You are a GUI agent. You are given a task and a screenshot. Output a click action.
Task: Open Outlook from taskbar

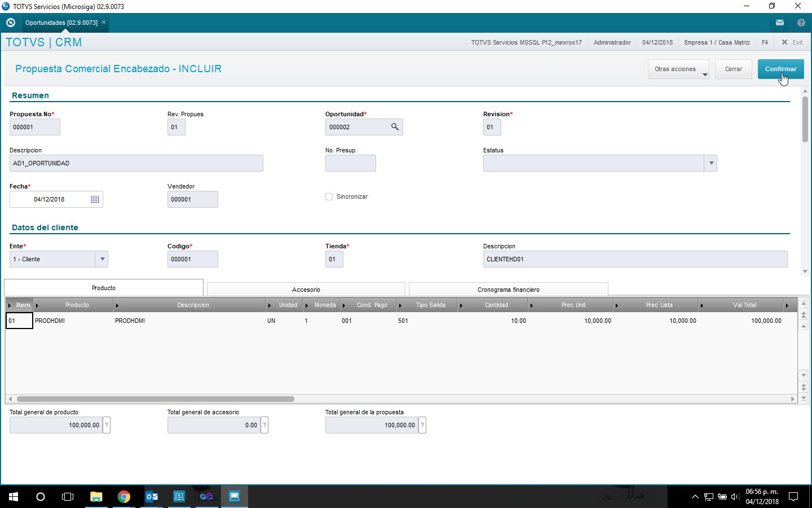tap(152, 497)
